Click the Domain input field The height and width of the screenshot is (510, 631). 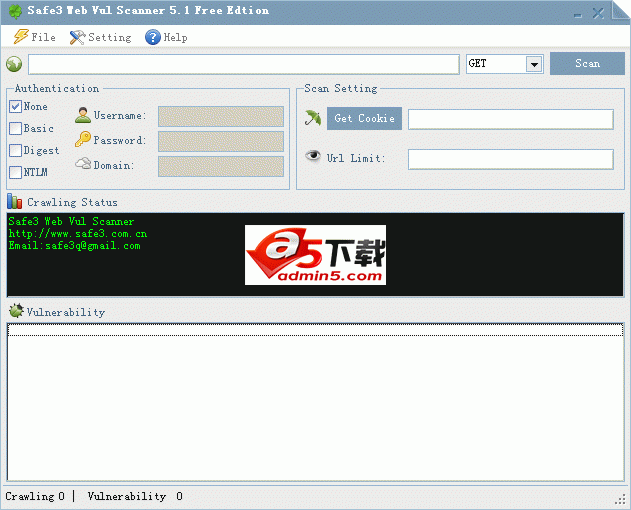(x=221, y=167)
